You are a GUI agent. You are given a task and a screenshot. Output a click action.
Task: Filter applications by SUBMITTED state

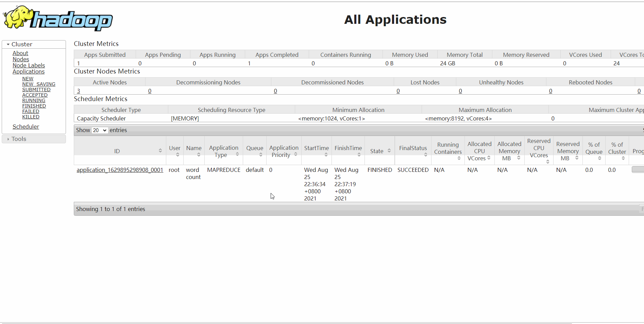coord(36,90)
